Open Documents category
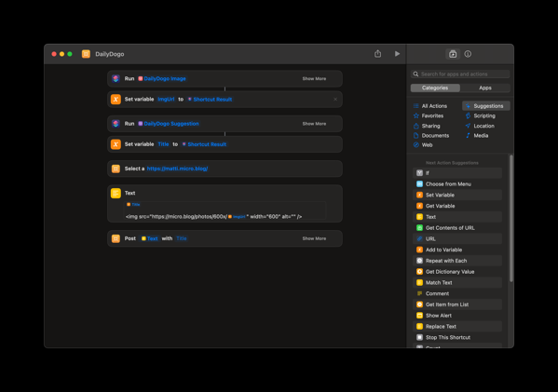 click(x=431, y=136)
